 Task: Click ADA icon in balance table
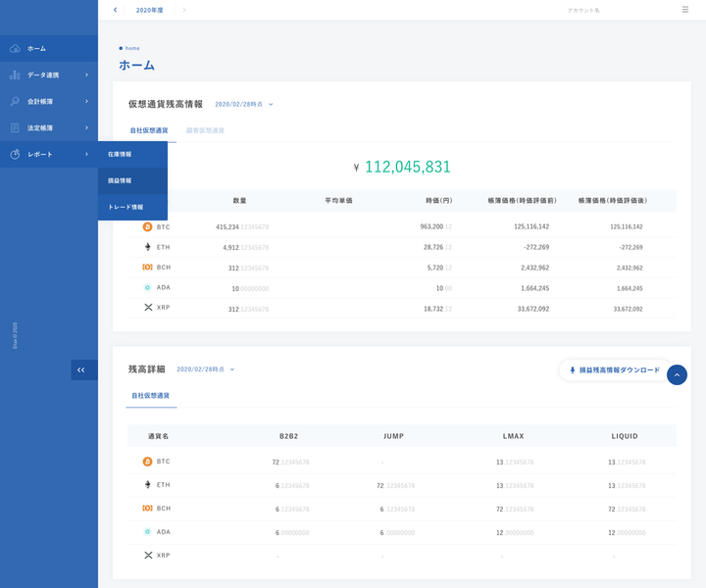(147, 287)
